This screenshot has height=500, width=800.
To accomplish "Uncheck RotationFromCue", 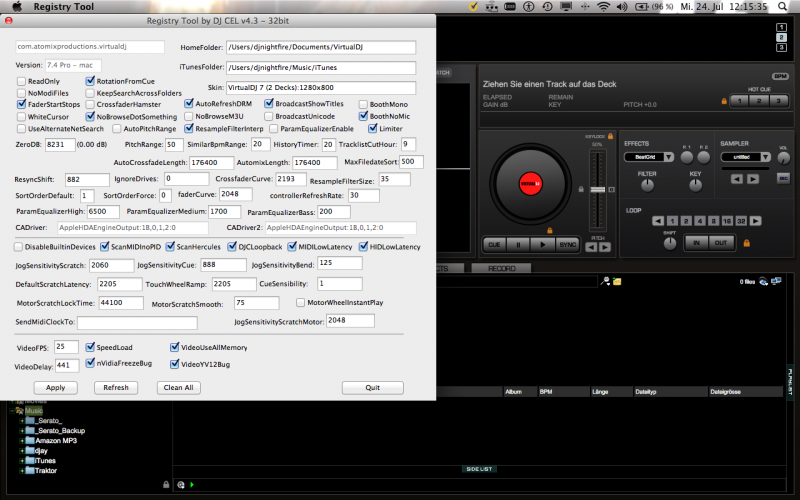I will (x=90, y=81).
